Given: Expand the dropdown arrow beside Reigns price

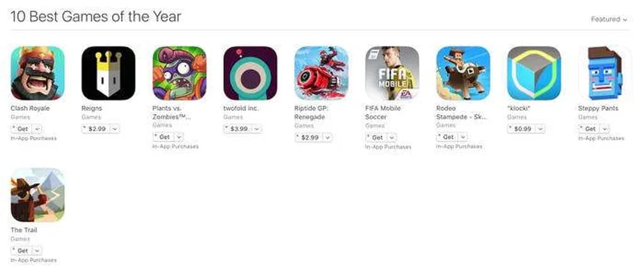Looking at the screenshot, I should click(x=114, y=129).
